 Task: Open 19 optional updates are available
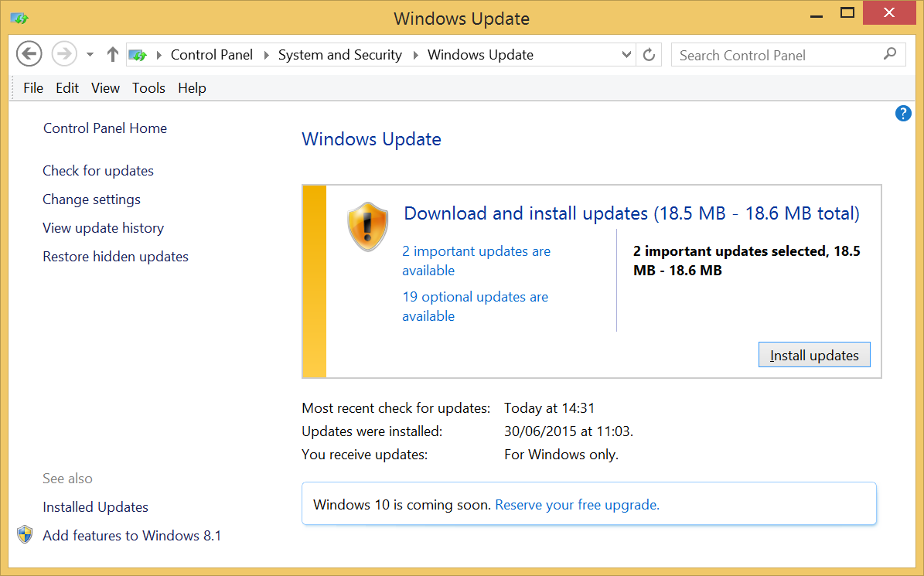(x=475, y=306)
